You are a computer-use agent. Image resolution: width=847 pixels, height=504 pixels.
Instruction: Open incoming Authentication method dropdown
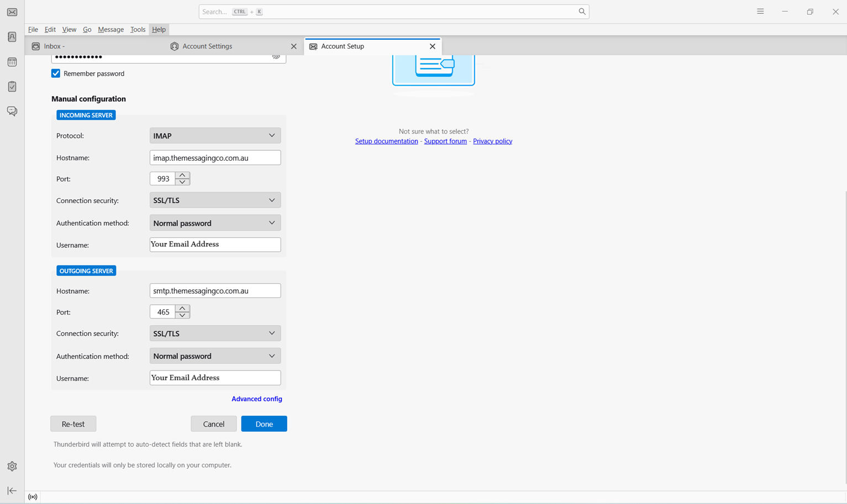(215, 223)
